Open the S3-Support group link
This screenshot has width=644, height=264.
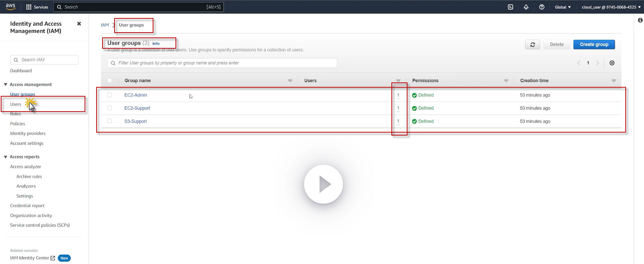coord(135,121)
